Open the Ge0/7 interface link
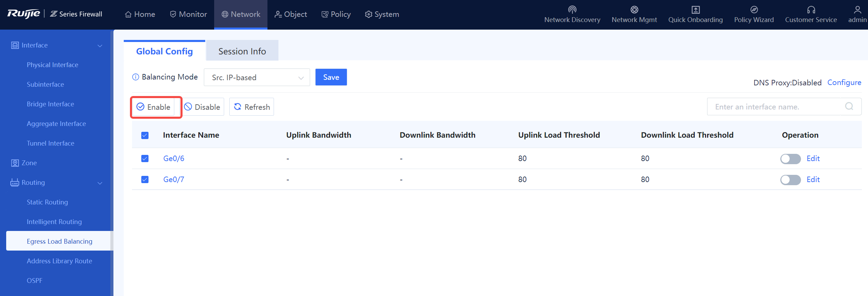This screenshot has width=868, height=296. [174, 179]
